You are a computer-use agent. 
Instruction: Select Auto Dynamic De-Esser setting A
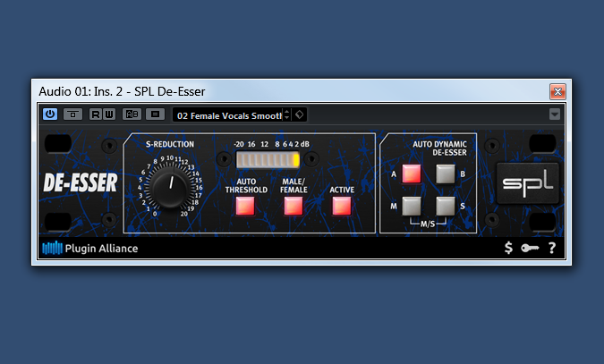tap(411, 174)
